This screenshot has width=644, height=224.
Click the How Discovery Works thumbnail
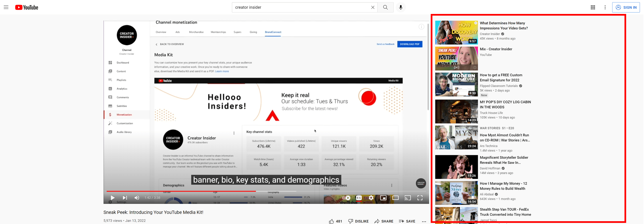456,32
